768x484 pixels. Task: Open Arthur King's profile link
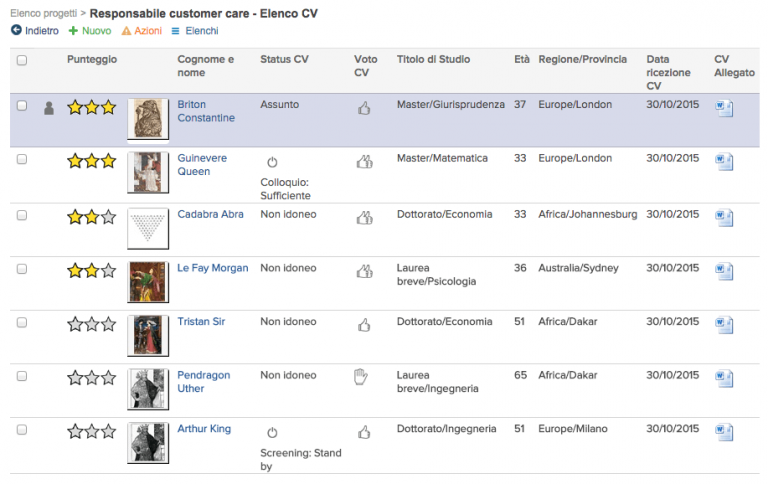(204, 429)
